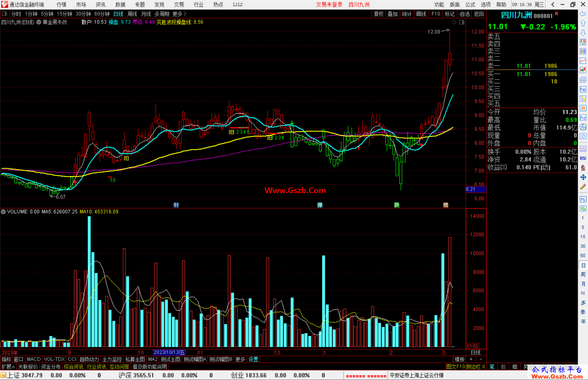Click the stacked windows icon in sidebar
Viewport: 588px width, 380px height.
point(583,80)
